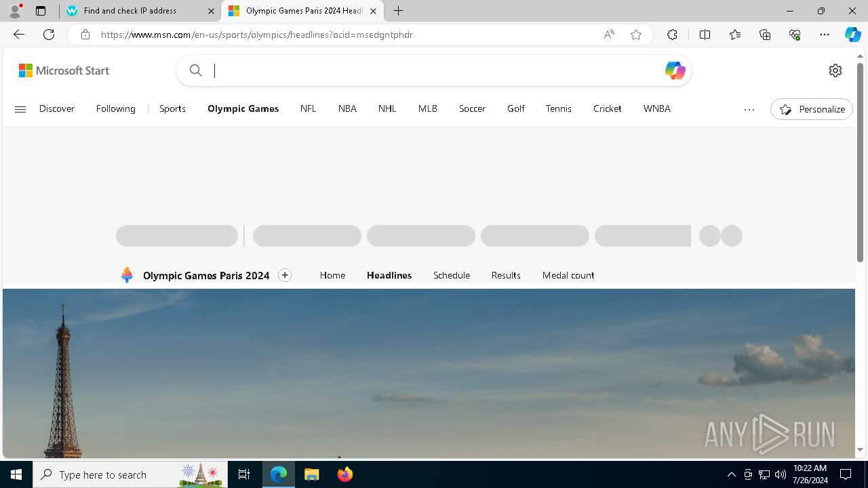The height and width of the screenshot is (488, 868).
Task: Open the NBA section
Action: [347, 108]
